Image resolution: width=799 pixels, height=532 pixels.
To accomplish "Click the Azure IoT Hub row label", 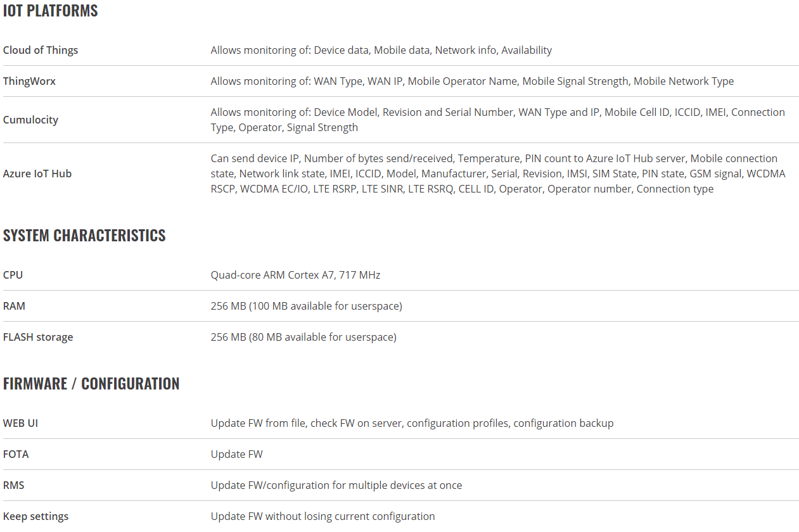I will pos(37,174).
